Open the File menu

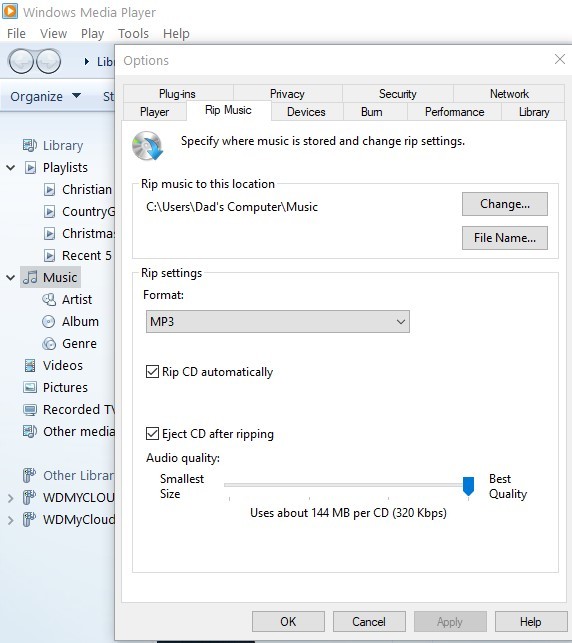pos(16,34)
